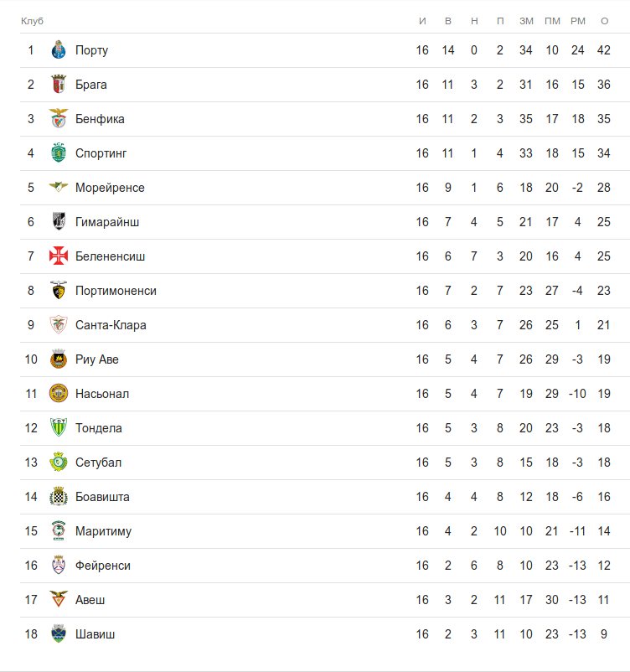Image resolution: width=630 pixels, height=672 pixels.
Task: Click the Porto club crest icon
Action: [x=59, y=50]
